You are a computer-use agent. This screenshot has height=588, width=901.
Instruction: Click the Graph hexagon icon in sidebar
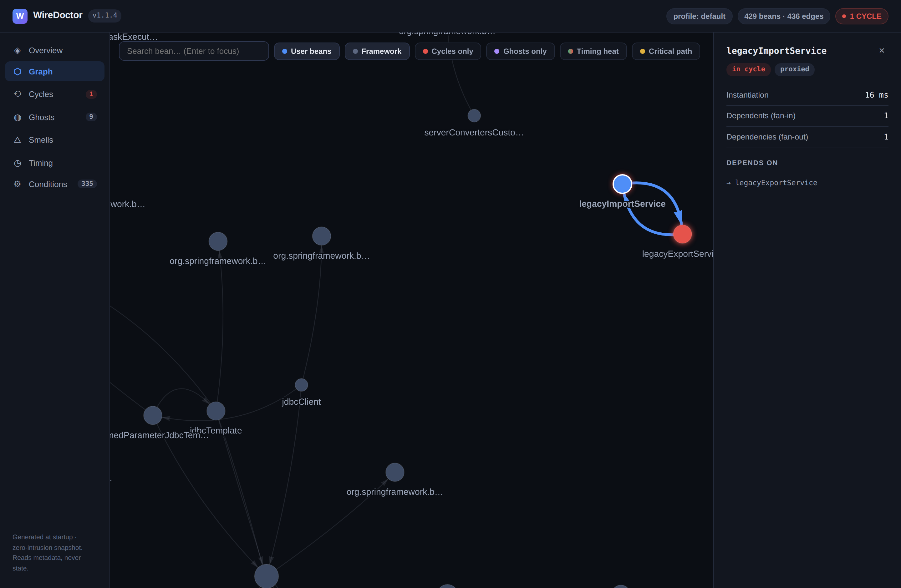18,72
